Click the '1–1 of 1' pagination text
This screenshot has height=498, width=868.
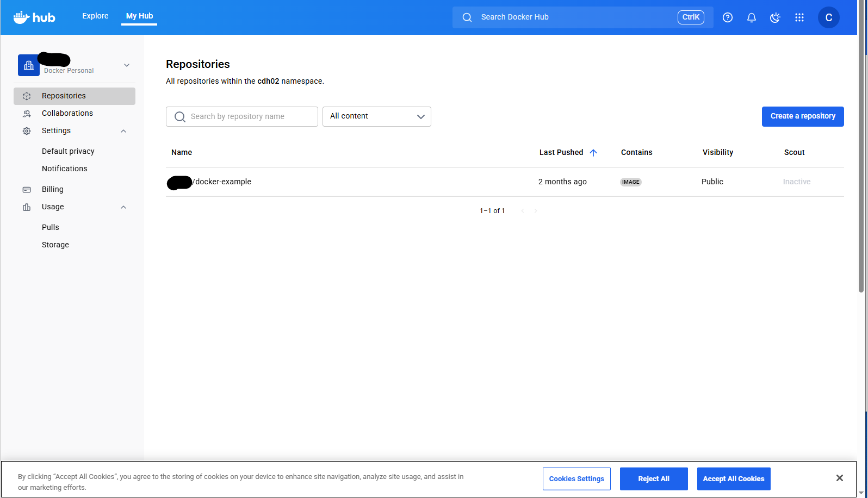[x=492, y=211]
